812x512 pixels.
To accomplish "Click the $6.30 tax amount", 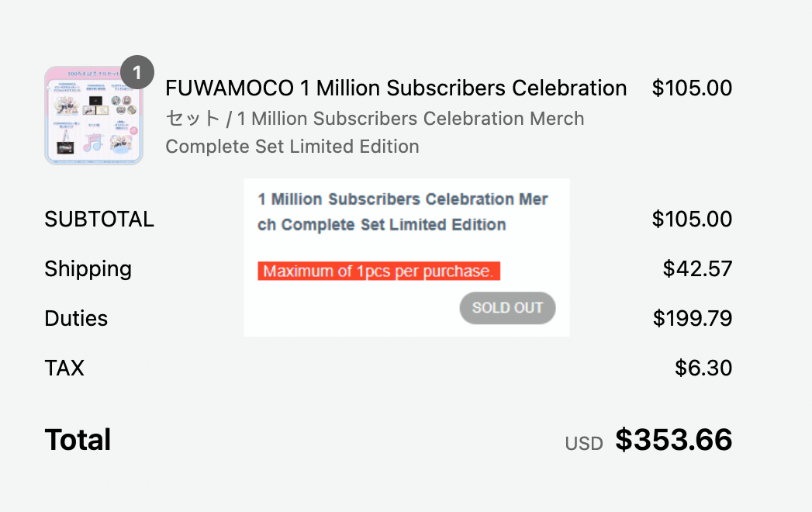I will pyautogui.click(x=703, y=368).
